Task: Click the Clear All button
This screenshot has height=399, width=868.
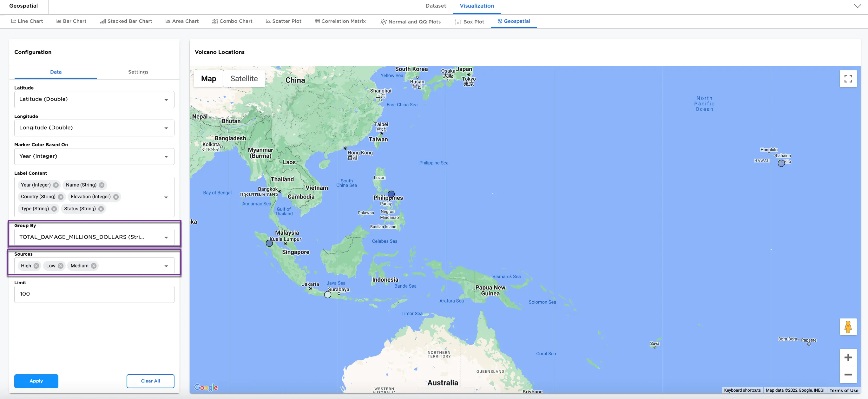Action: [150, 381]
